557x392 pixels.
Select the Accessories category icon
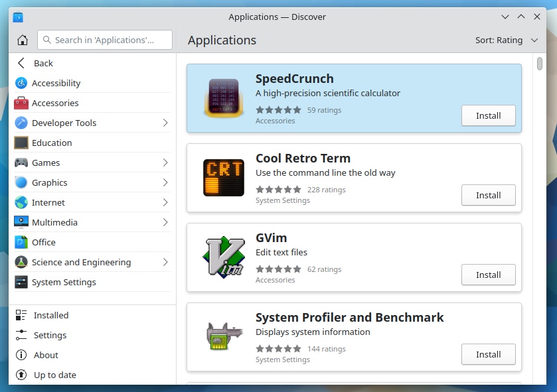21,103
